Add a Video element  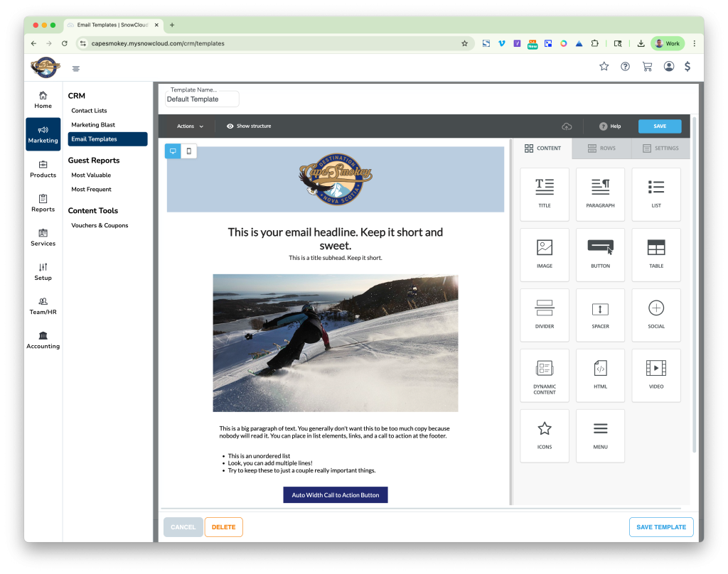tap(655, 375)
